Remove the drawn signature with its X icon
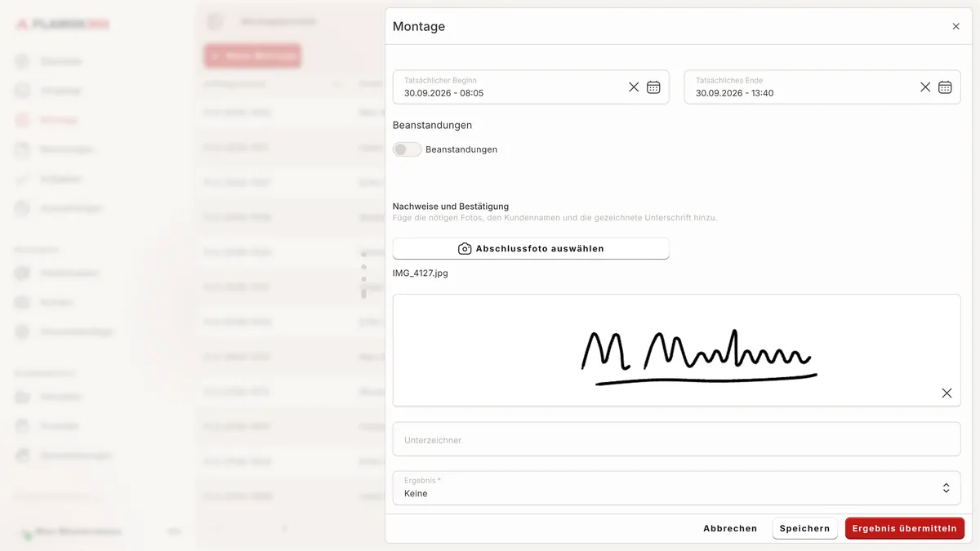980x551 pixels. pos(947,393)
